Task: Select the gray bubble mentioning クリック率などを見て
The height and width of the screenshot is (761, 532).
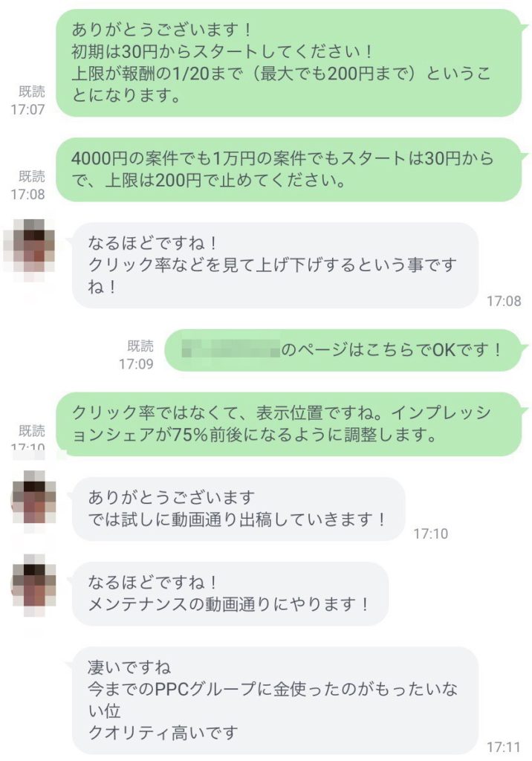Action: (275, 265)
